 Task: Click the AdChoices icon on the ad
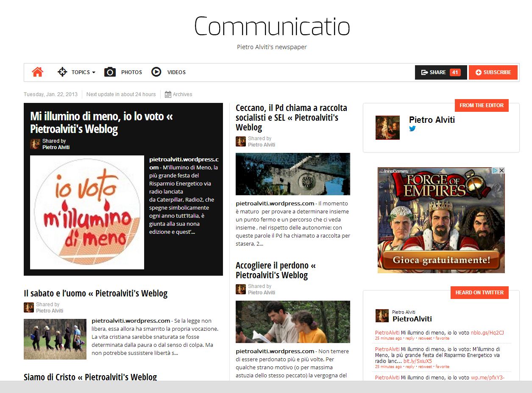pos(495,171)
